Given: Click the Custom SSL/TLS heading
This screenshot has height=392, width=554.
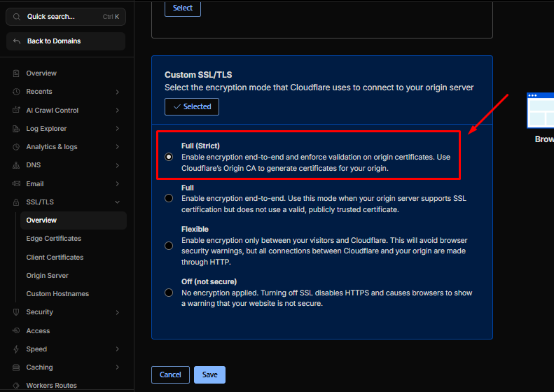Looking at the screenshot, I should coord(198,75).
